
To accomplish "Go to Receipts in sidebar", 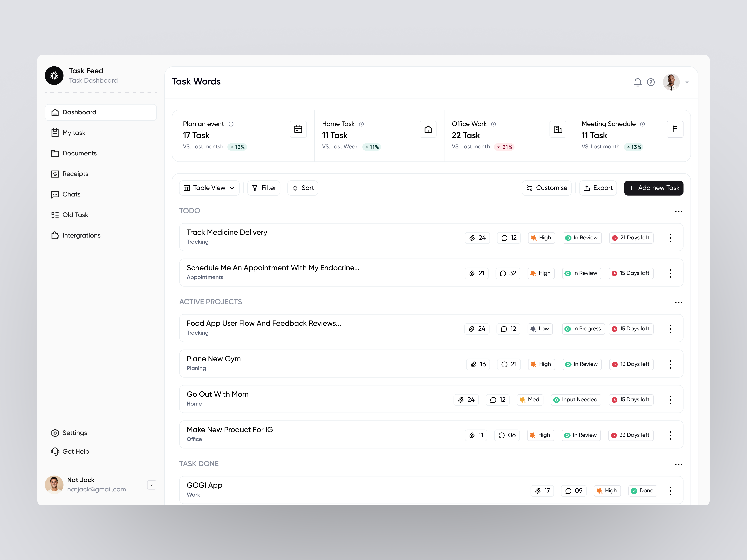I will (x=75, y=174).
